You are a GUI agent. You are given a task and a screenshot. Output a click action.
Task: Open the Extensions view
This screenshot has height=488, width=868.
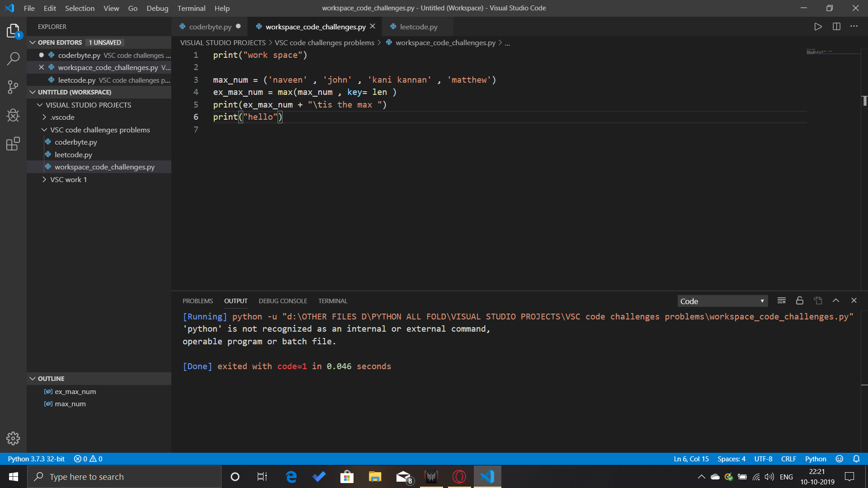pyautogui.click(x=13, y=144)
